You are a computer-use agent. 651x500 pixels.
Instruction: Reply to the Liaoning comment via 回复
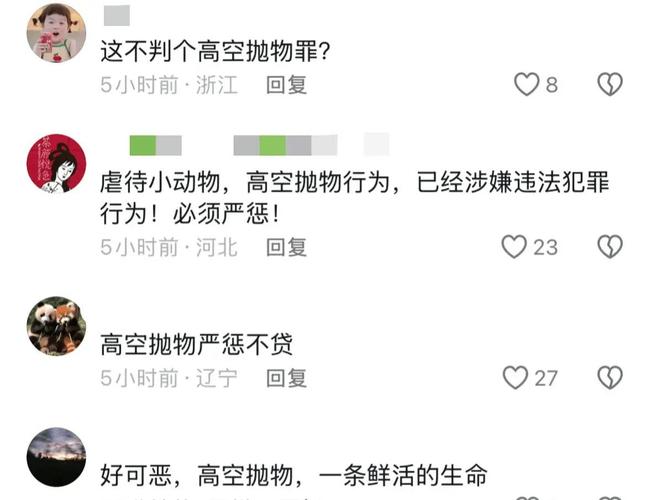[x=286, y=378]
